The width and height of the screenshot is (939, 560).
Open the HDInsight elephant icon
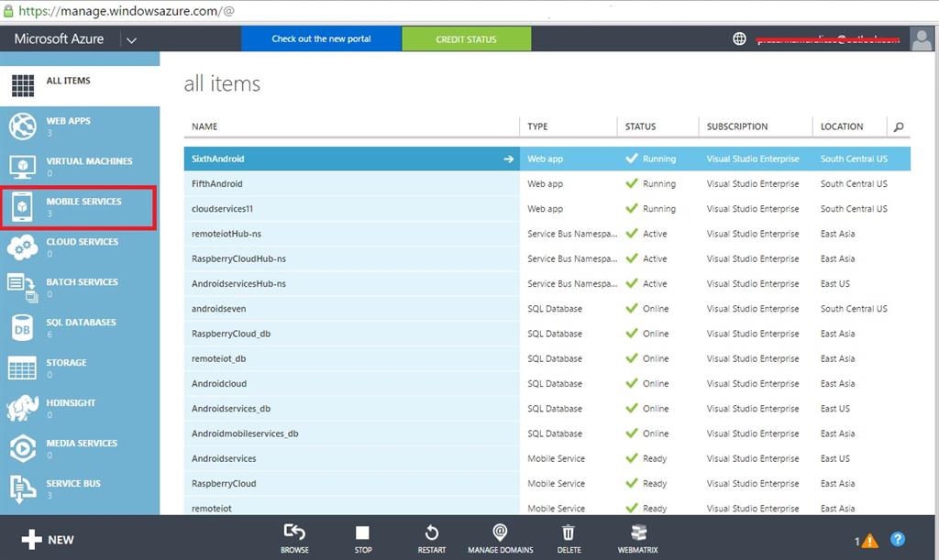pos(23,408)
